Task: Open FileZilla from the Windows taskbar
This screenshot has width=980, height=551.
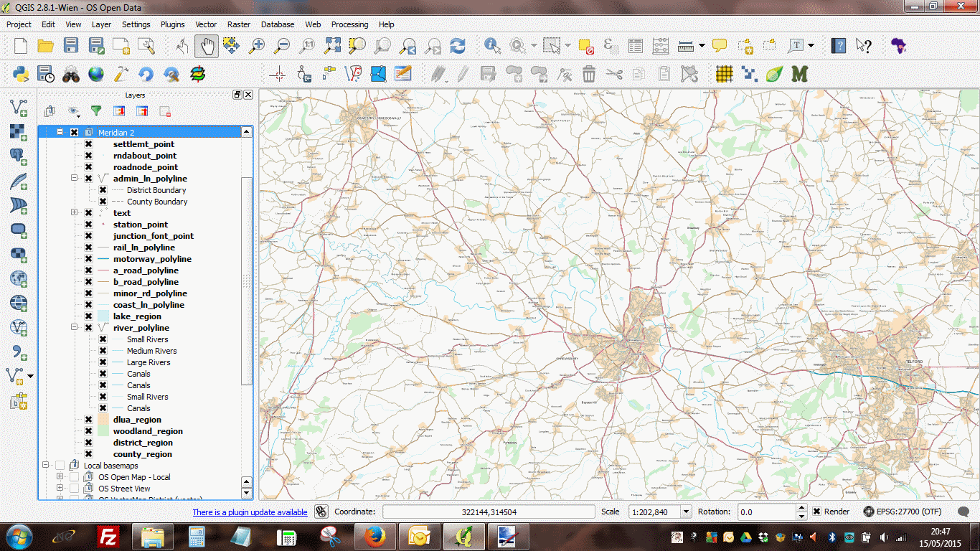Action: 108,537
